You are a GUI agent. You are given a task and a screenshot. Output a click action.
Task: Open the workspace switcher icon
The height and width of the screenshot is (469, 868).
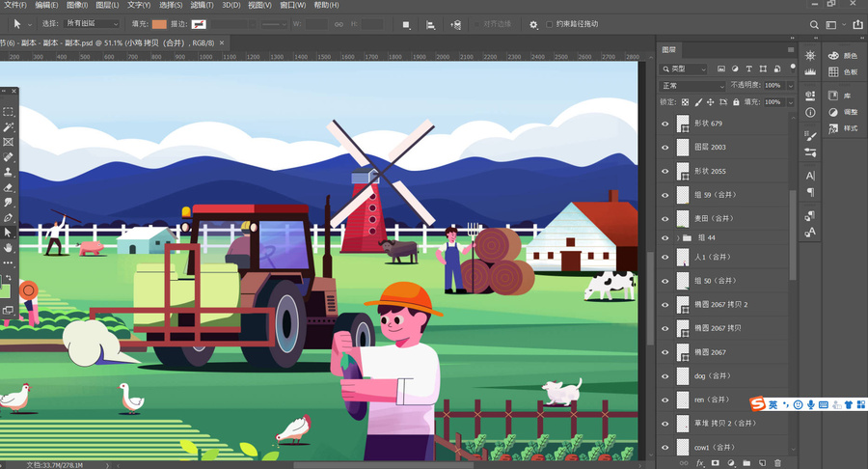pos(831,24)
